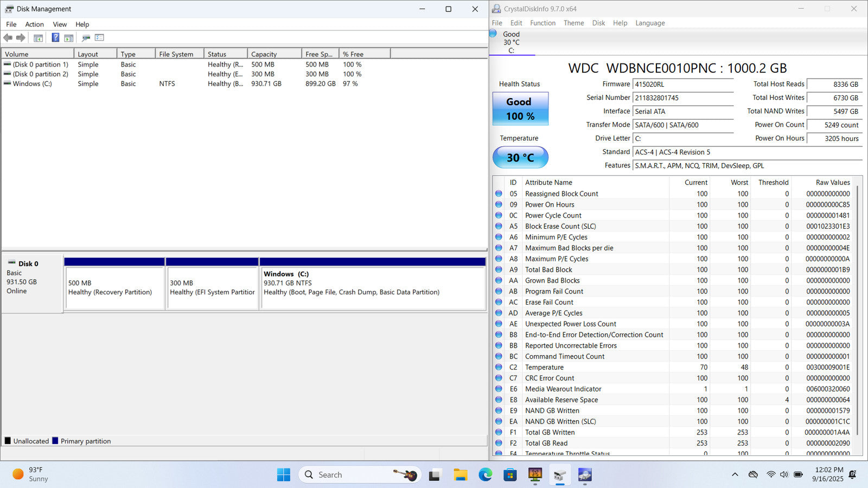
Task: Click the checklist Settings icon in toolbar
Action: pos(99,37)
